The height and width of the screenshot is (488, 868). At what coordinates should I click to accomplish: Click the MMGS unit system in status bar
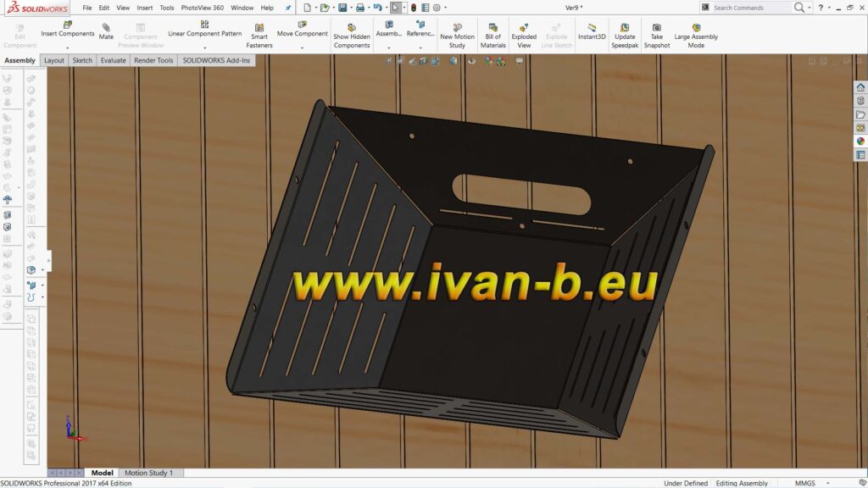pos(805,483)
